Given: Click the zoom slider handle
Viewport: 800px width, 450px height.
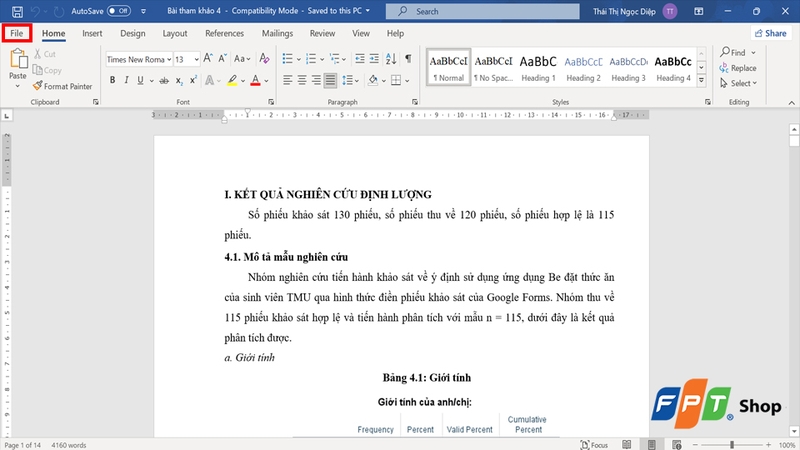Looking at the screenshot, I should point(732,445).
